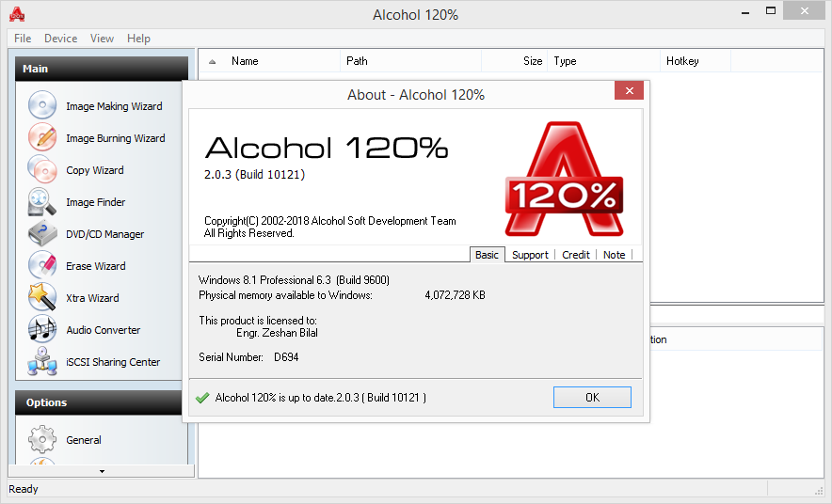
Task: Sort by the Hotkey column header
Action: coord(696,61)
